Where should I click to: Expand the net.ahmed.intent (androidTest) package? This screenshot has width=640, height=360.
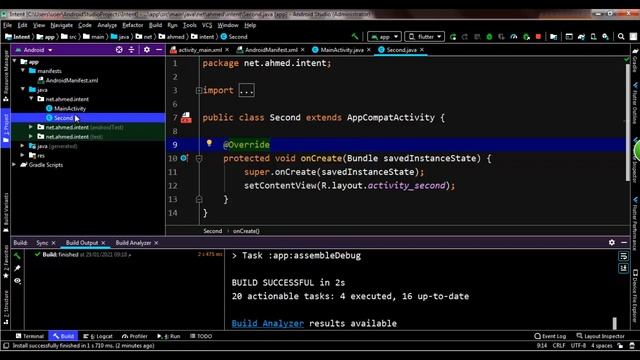coord(31,127)
